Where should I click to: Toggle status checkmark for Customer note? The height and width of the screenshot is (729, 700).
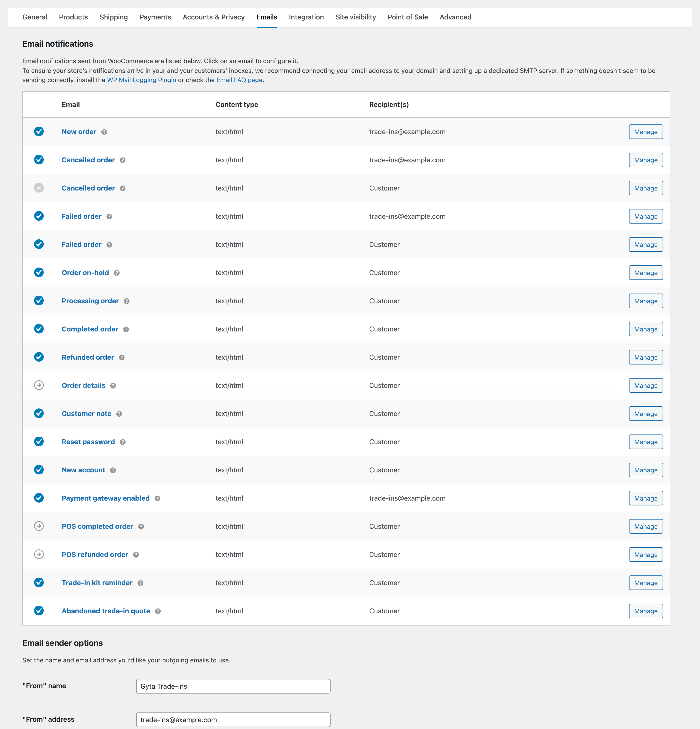pyautogui.click(x=39, y=414)
